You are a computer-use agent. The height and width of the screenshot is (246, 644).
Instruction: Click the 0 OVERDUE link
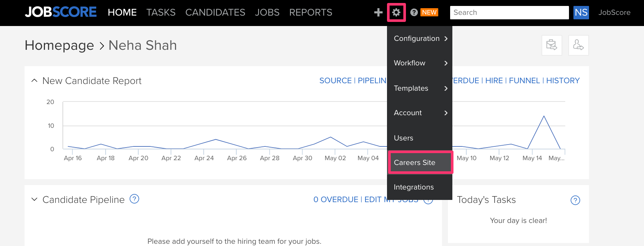click(336, 200)
